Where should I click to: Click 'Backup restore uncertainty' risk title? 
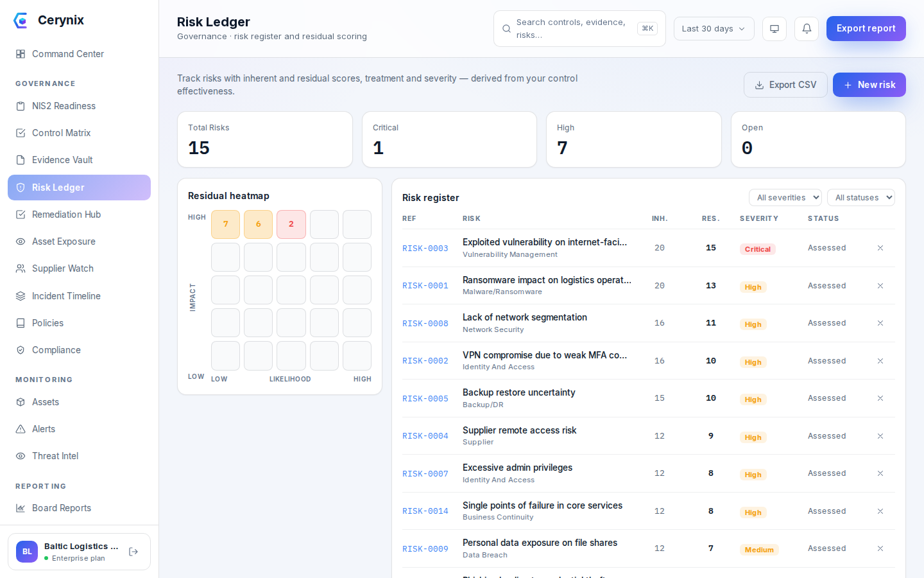point(519,392)
